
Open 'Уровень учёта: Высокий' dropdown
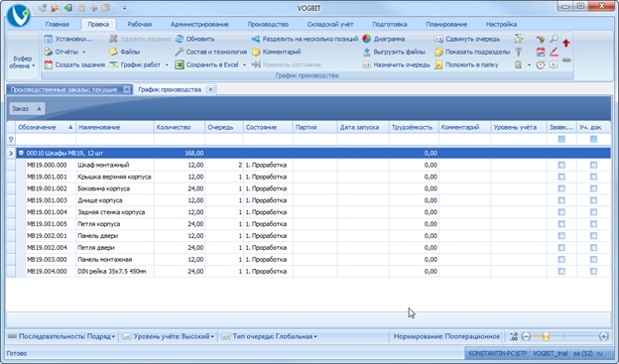coord(169,336)
